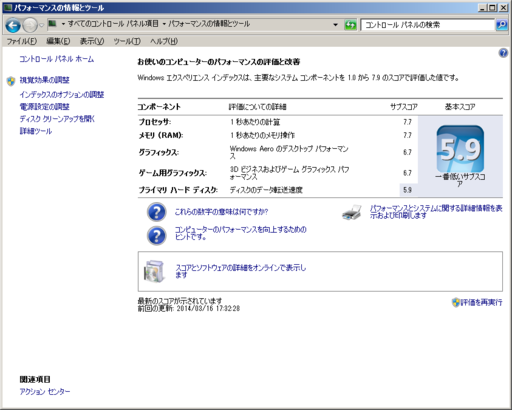Click the Forward navigation arrow button
Image resolution: width=512 pixels, height=410 pixels.
(x=30, y=25)
